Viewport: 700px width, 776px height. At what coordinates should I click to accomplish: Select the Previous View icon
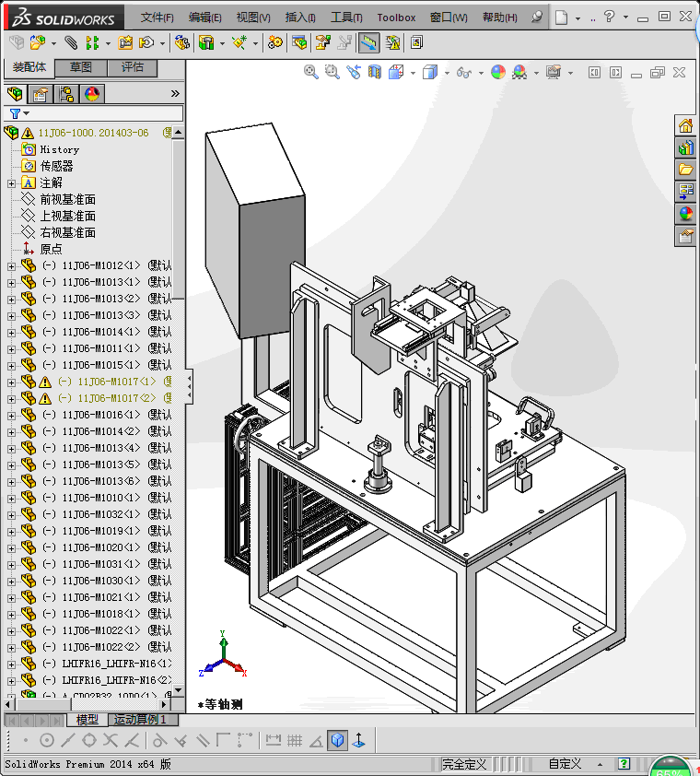(x=353, y=72)
